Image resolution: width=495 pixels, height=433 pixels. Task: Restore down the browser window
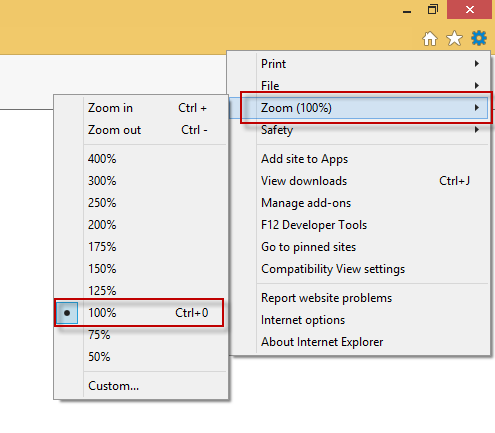pos(433,9)
